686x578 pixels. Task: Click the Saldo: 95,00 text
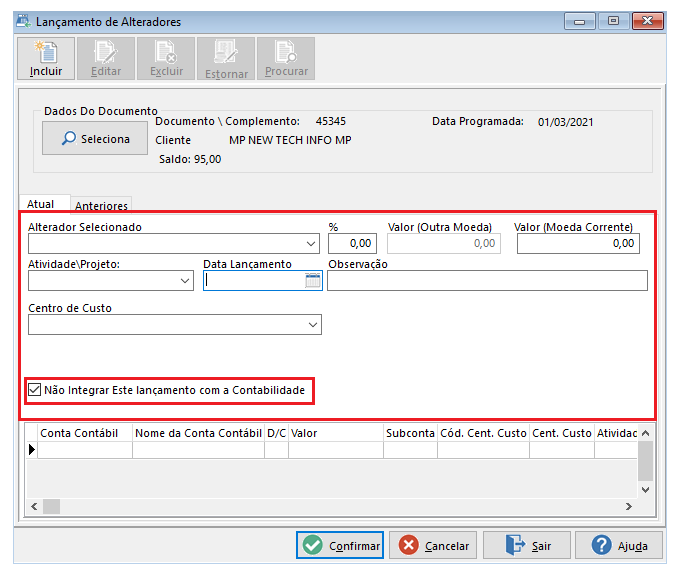pyautogui.click(x=190, y=159)
